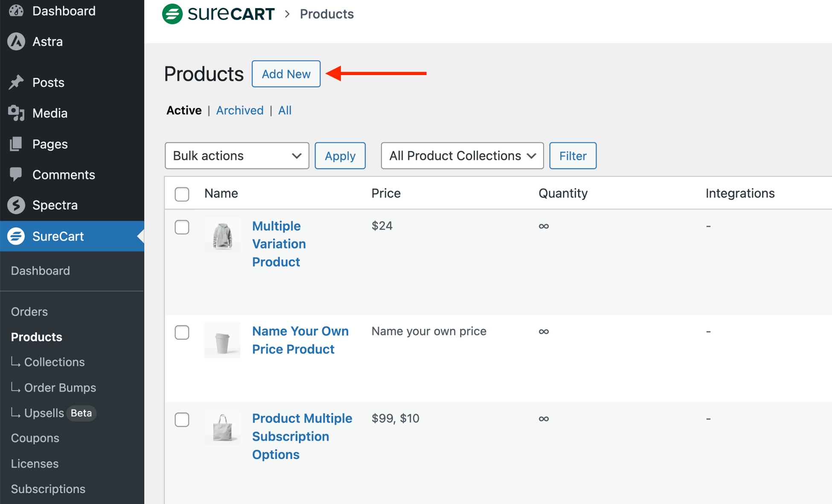Click the Pages icon in sidebar
Screen dimensions: 832x504
tap(16, 144)
